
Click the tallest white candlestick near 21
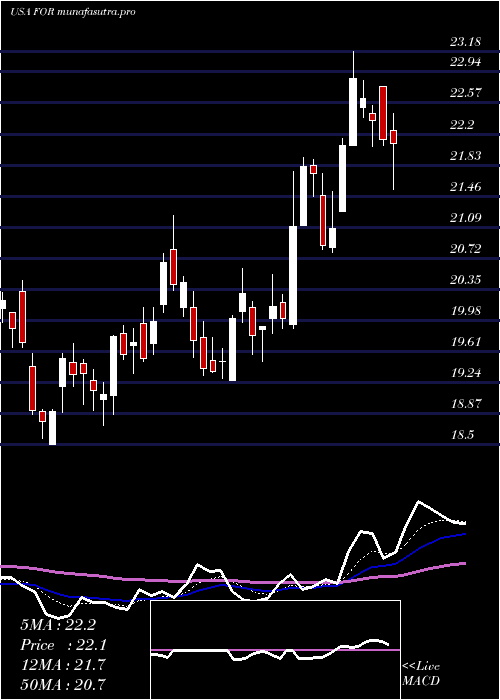click(x=293, y=275)
